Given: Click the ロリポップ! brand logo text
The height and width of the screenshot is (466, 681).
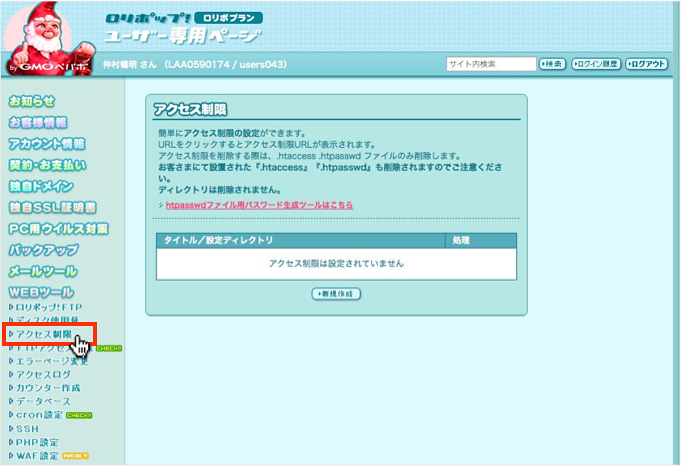Looking at the screenshot, I should pyautogui.click(x=147, y=18).
